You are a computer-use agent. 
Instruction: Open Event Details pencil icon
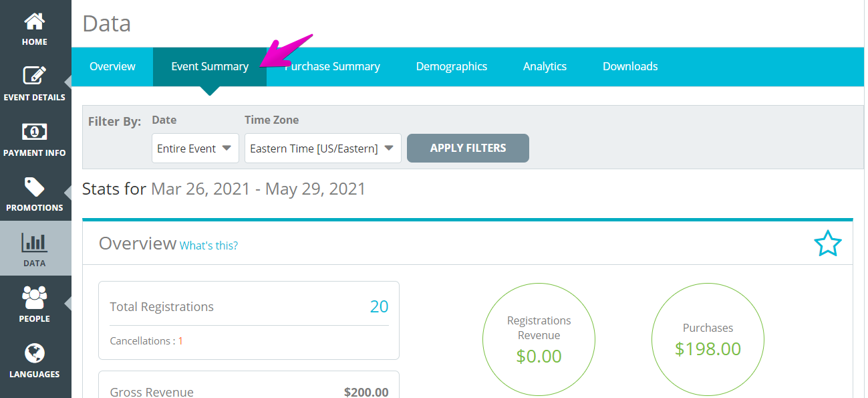click(x=35, y=76)
